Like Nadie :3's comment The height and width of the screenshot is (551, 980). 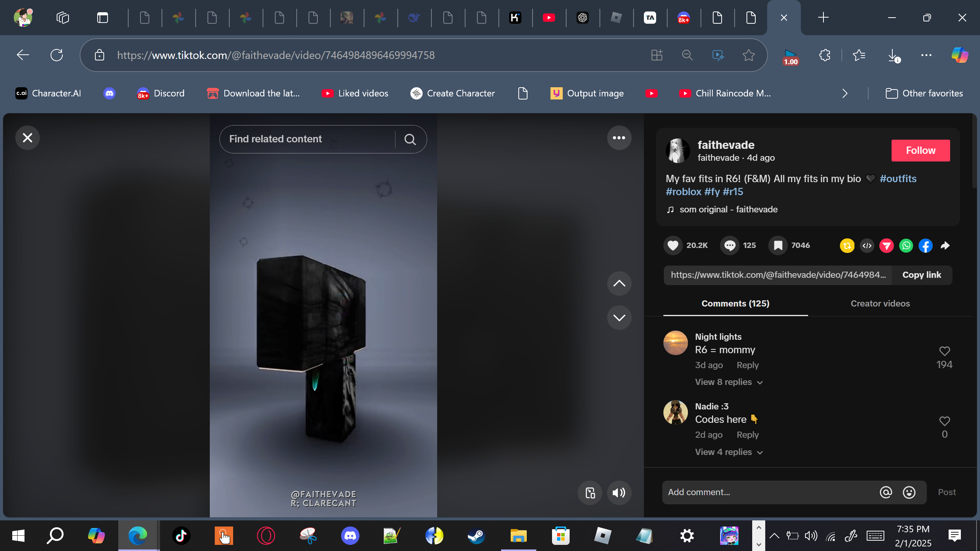tap(944, 421)
